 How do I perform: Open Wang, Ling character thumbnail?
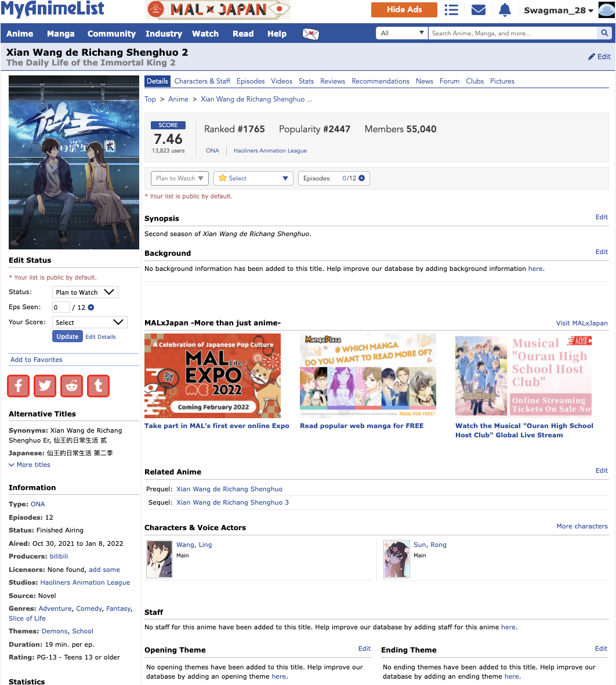pyautogui.click(x=159, y=559)
